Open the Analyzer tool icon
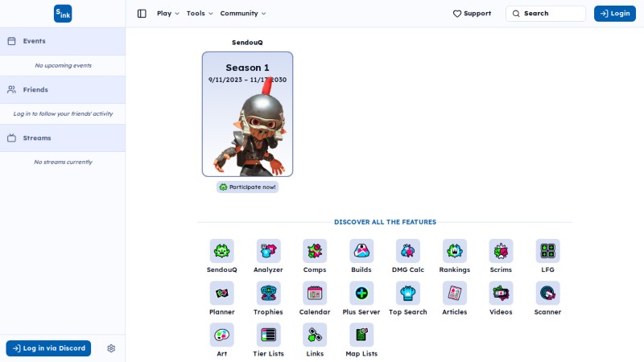Screen dimensions: 644x362 pyautogui.click(x=268, y=251)
